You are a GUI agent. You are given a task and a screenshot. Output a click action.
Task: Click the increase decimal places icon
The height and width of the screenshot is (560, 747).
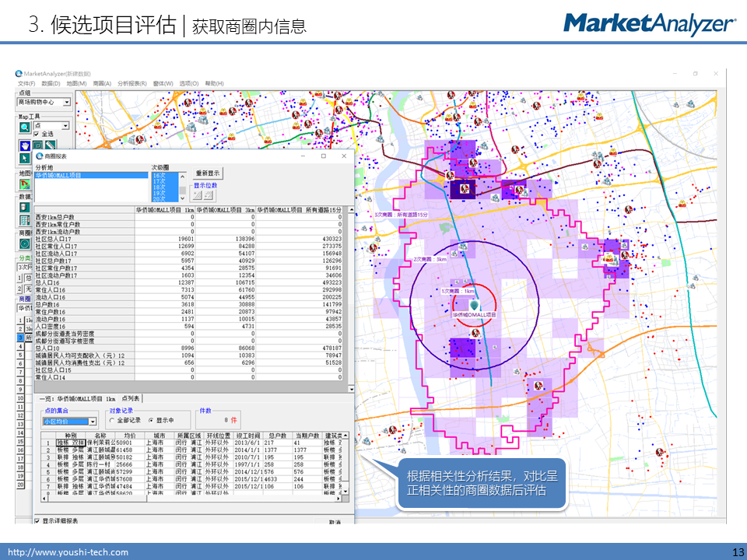197,195
